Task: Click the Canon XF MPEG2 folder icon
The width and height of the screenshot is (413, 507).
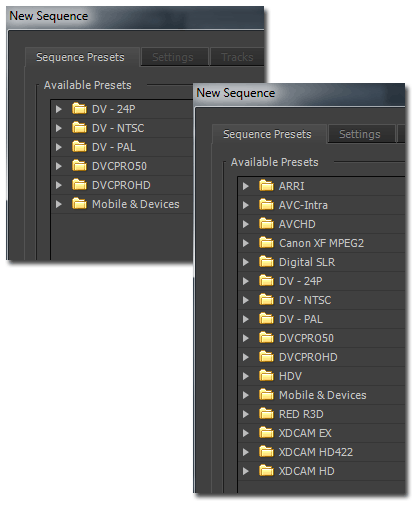Action: coord(266,242)
